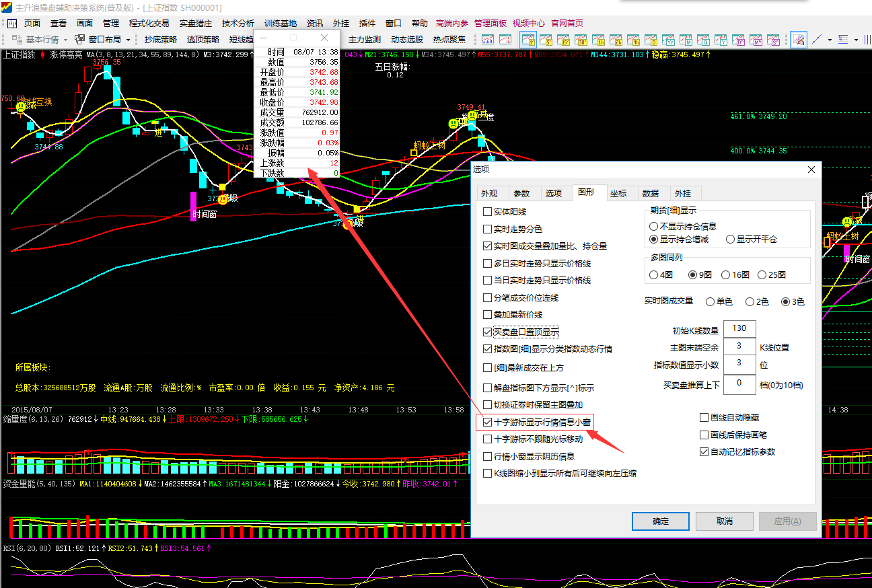
Task: Select the trend line drawing tool
Action: point(815,40)
